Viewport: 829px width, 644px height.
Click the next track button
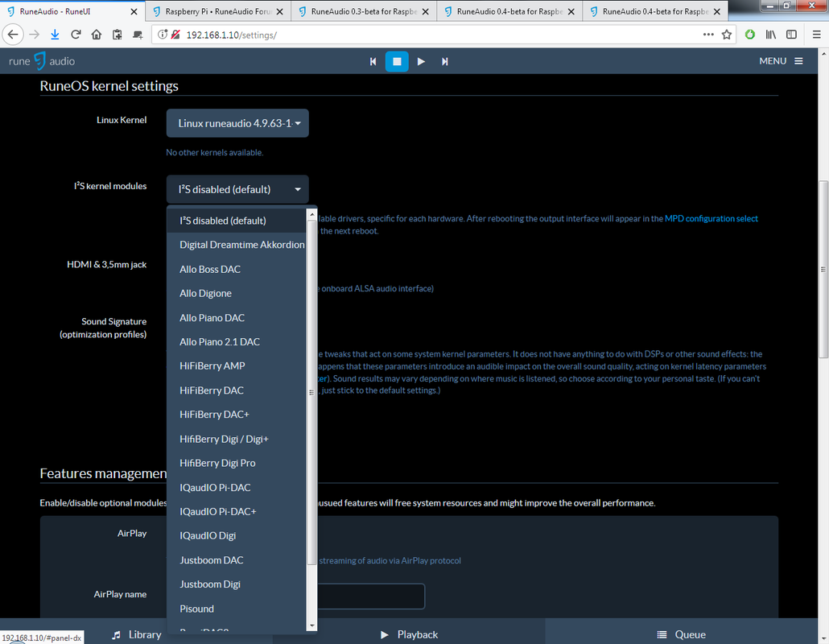[x=444, y=61]
